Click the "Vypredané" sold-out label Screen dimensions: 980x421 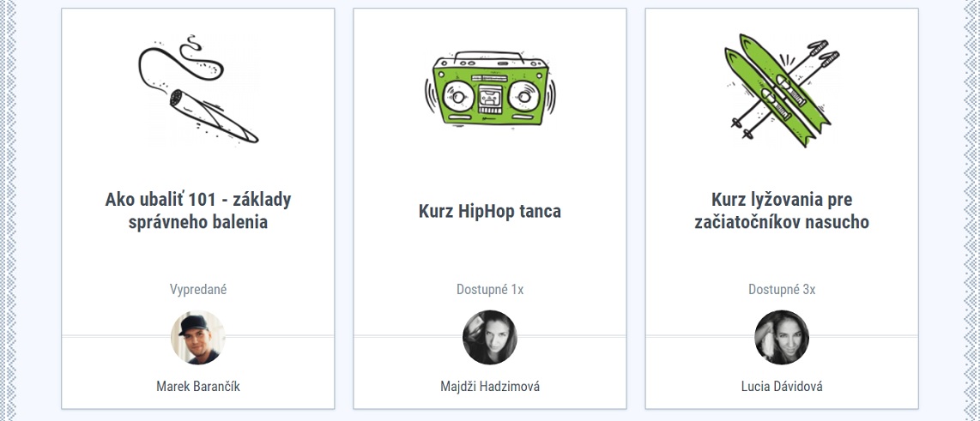tap(198, 290)
